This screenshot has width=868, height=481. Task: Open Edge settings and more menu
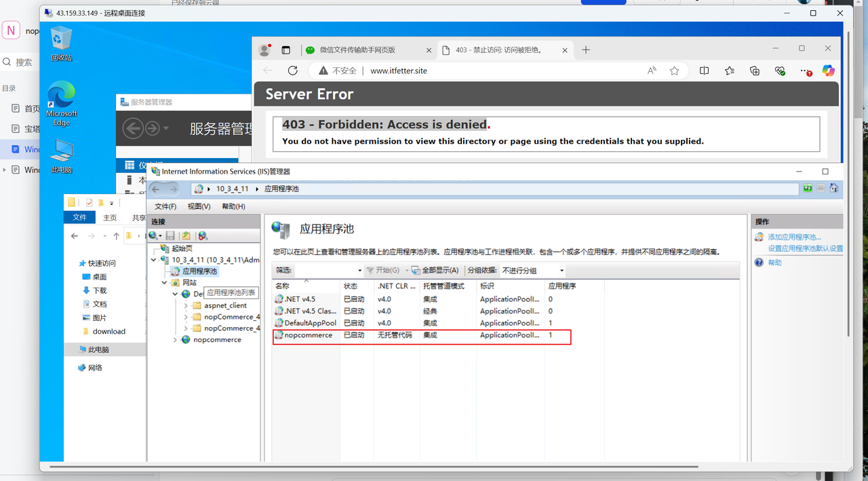(x=805, y=71)
